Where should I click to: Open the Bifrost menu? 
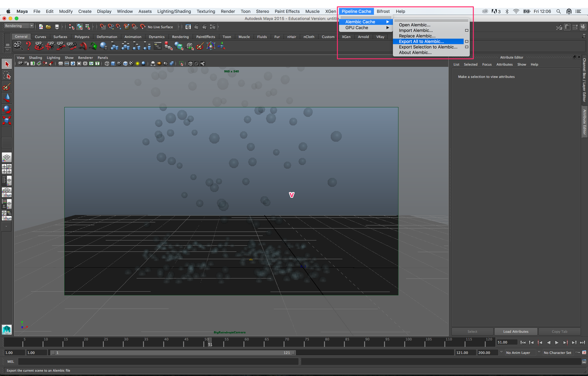pos(383,11)
